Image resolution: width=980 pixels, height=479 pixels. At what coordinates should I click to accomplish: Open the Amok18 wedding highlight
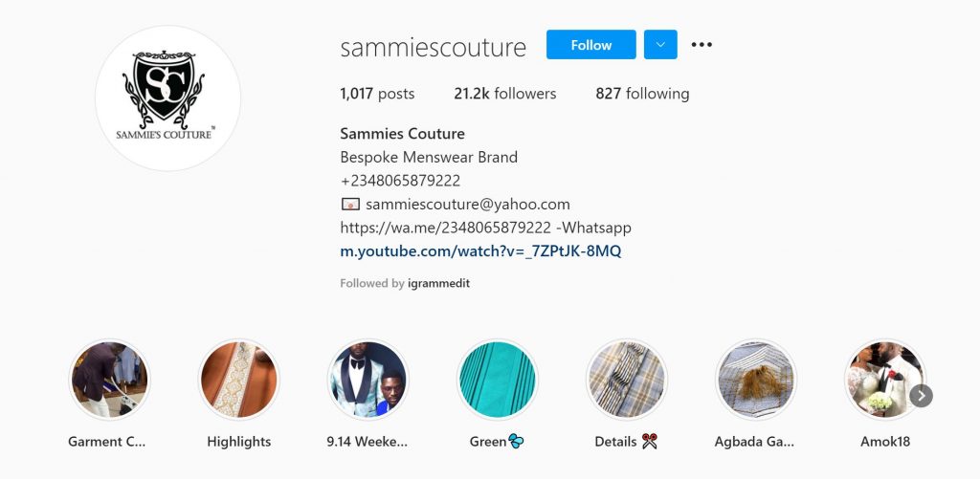(885, 379)
